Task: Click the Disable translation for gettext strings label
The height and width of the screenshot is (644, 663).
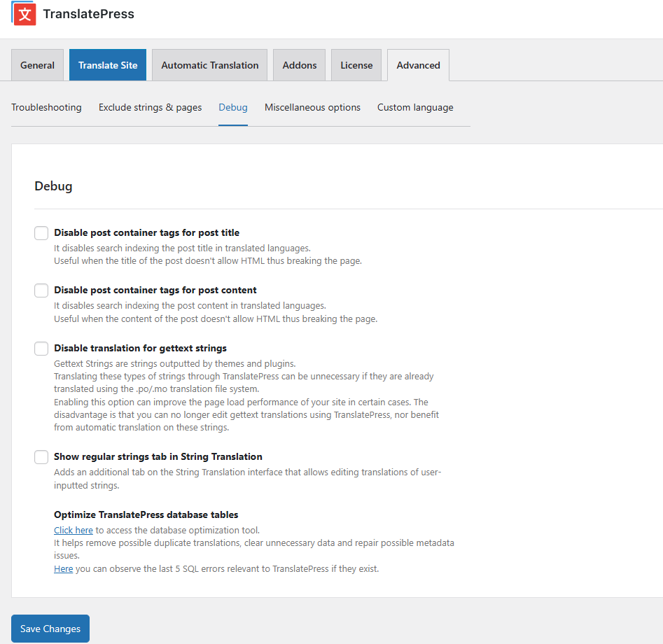Action: (141, 348)
